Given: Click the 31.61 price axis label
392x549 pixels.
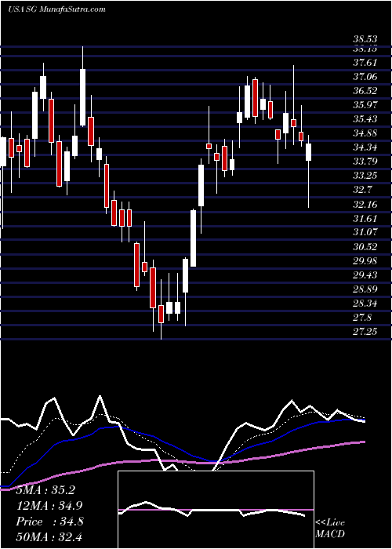Looking at the screenshot, I should (x=365, y=219).
